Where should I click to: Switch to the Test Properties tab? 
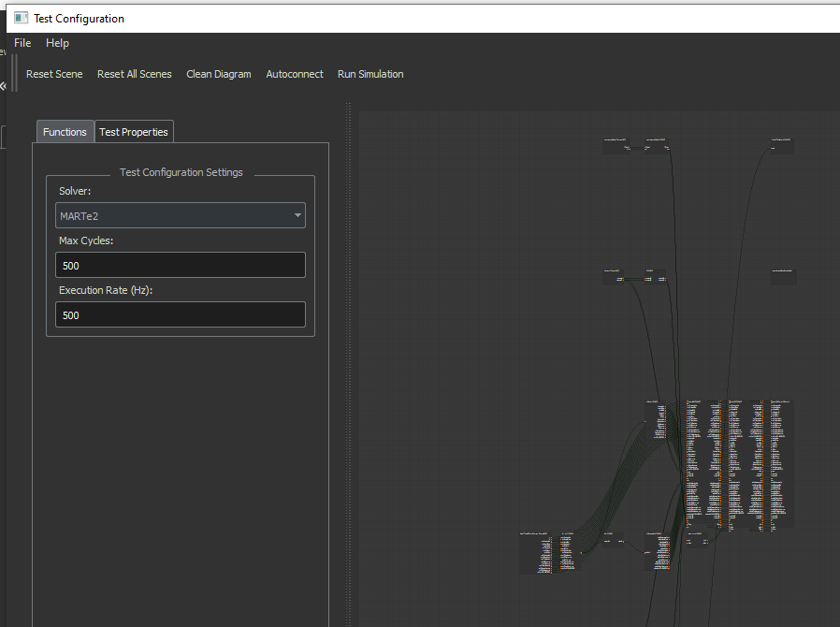coord(134,131)
